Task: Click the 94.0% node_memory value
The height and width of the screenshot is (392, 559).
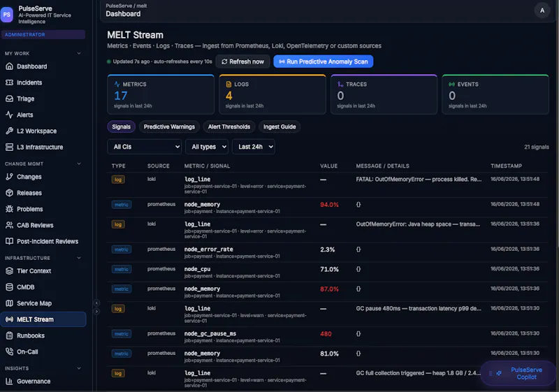Action: point(329,205)
